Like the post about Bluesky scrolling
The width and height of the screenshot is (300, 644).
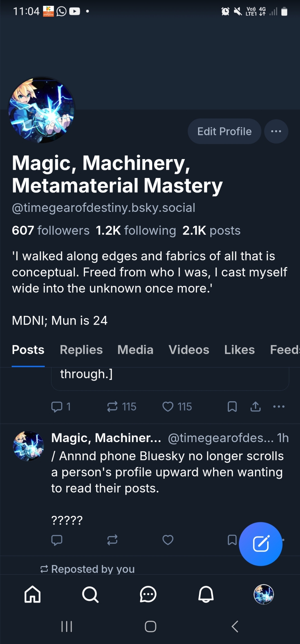(168, 540)
